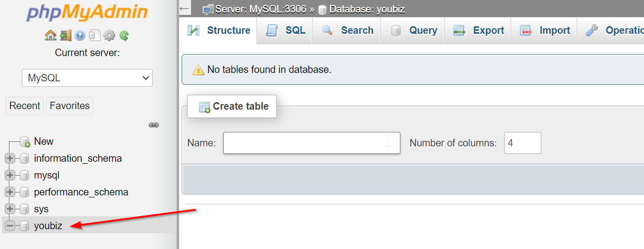Open phpMyAdmin documentation question-mark icon
The height and width of the screenshot is (249, 644).
(80, 36)
